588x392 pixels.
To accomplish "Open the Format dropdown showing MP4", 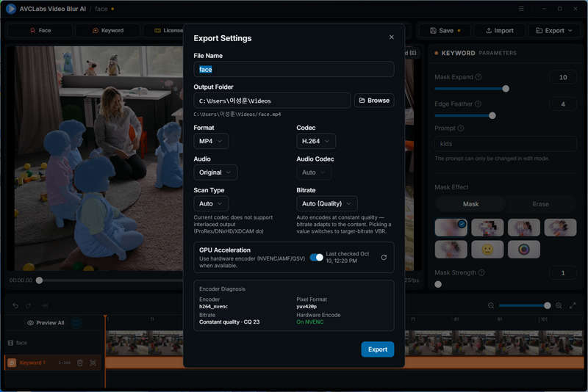I will pyautogui.click(x=211, y=141).
